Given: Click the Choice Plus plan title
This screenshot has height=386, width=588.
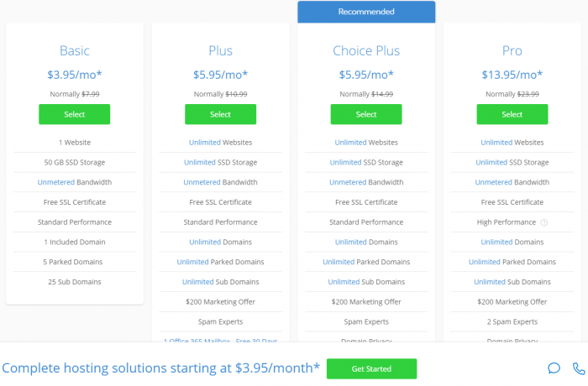Looking at the screenshot, I should [366, 50].
